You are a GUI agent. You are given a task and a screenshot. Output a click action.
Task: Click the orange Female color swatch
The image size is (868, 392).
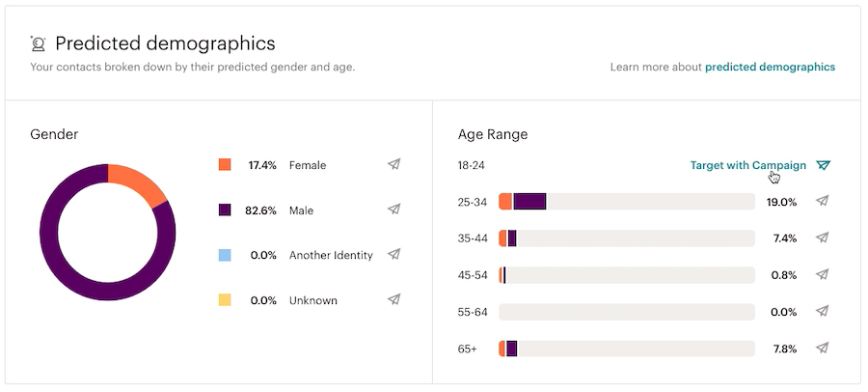(225, 165)
